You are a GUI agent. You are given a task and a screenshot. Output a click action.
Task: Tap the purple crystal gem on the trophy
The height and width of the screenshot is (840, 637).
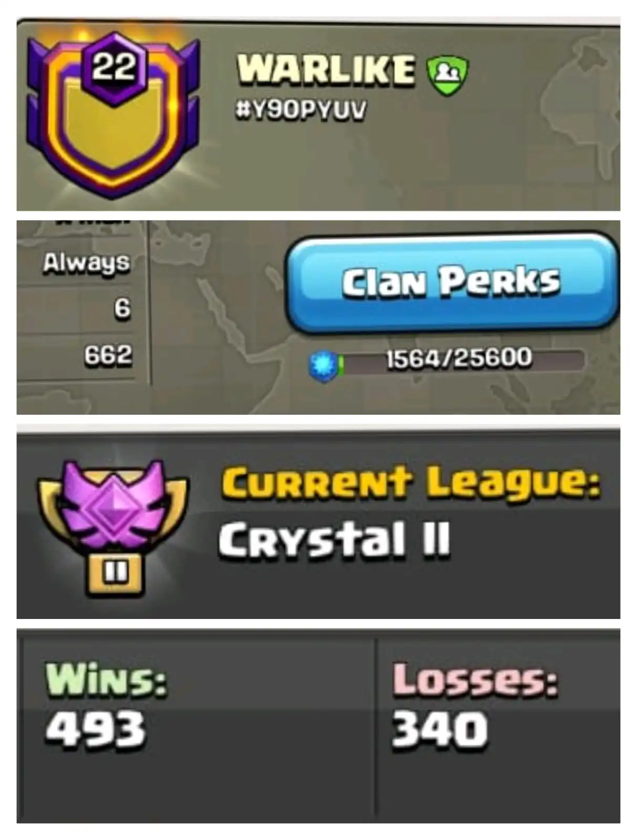pos(113,510)
